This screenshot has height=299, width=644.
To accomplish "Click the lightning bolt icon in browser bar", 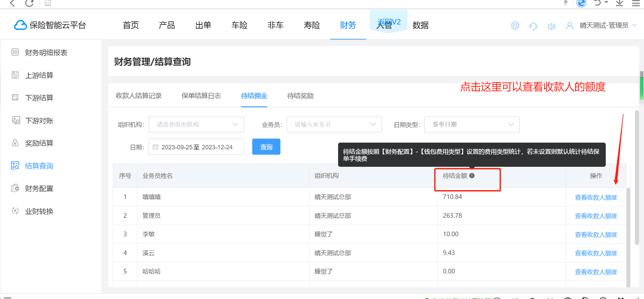I will click(x=566, y=3).
